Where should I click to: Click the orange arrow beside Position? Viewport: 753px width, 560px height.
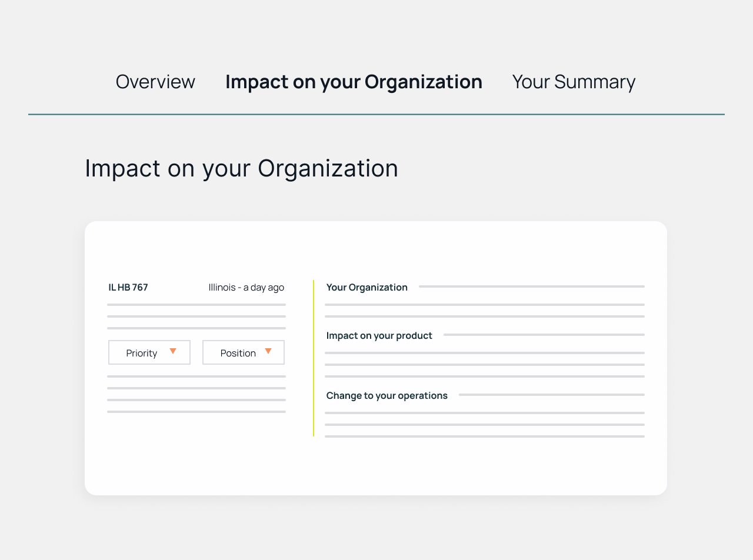click(x=268, y=351)
